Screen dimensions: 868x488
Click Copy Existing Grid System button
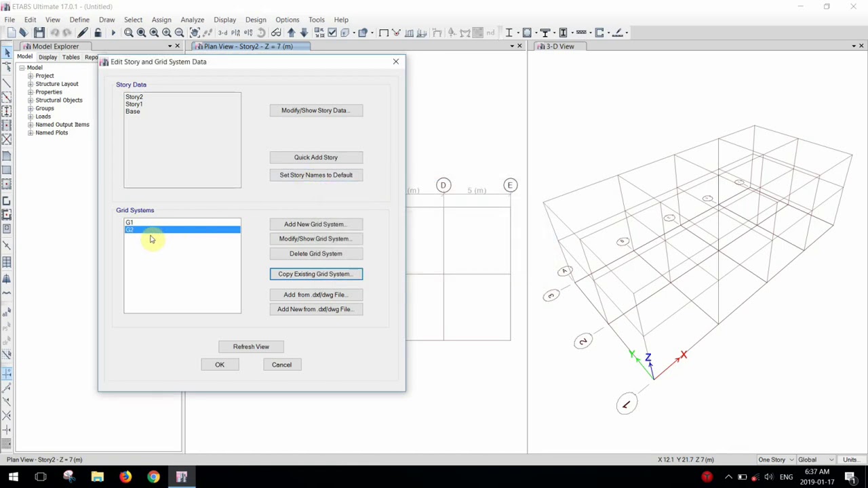[x=316, y=274]
